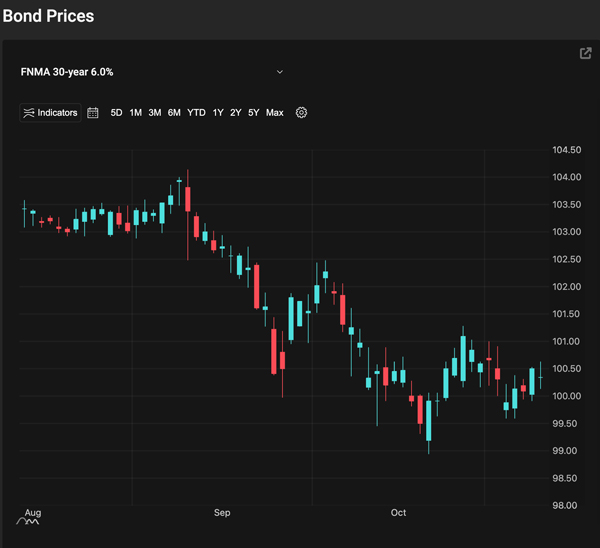Select the 3M time range

pyautogui.click(x=155, y=113)
